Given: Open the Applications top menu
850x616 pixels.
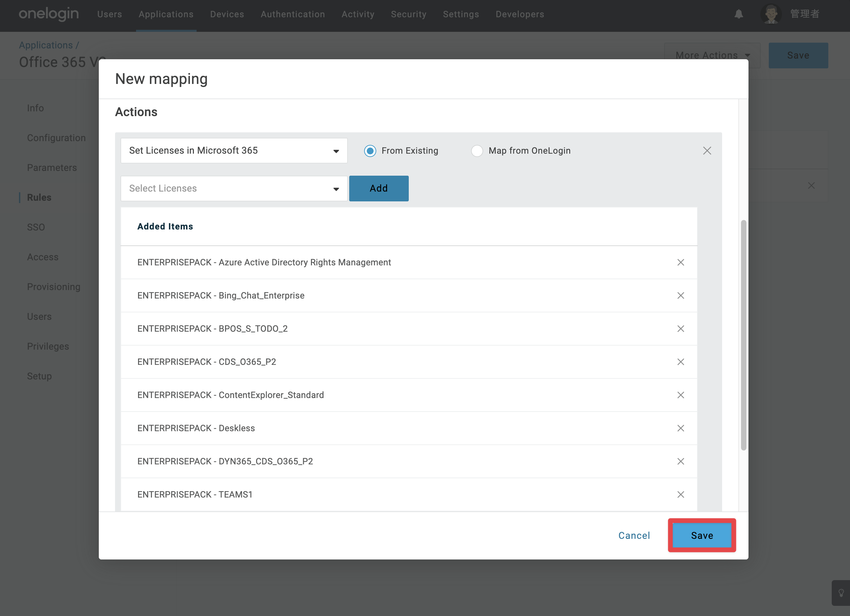Looking at the screenshot, I should [166, 14].
